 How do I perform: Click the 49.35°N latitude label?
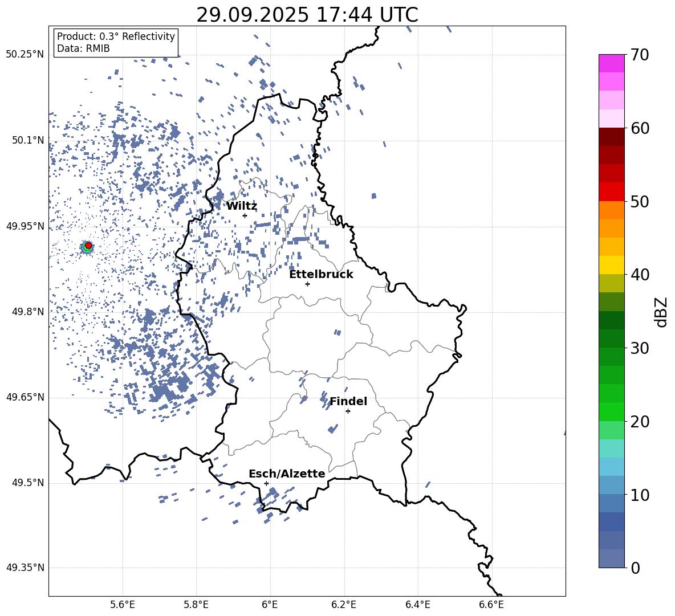tap(25, 568)
